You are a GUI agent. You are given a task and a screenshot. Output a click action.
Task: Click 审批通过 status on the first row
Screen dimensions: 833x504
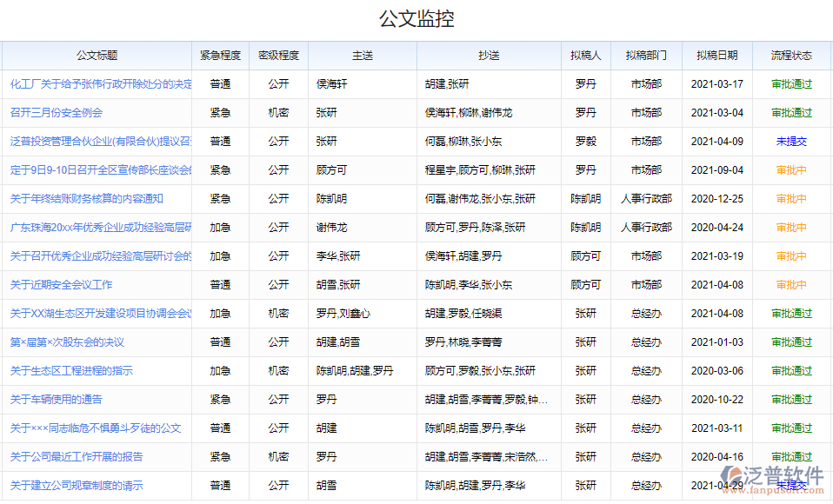coord(792,83)
